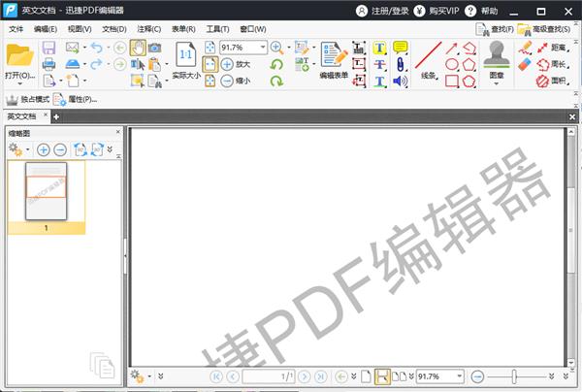
Task: Select the pencil freehand drawing tool
Action: coord(525,48)
